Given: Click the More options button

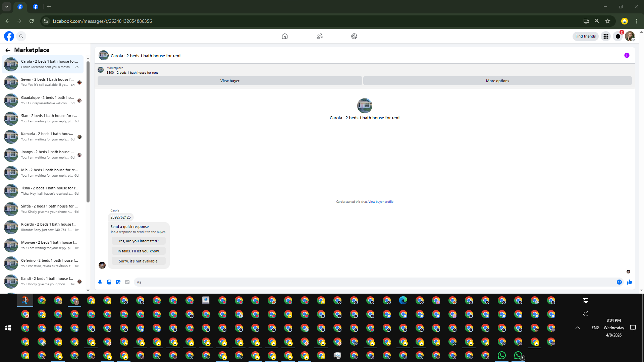Looking at the screenshot, I should pyautogui.click(x=497, y=81).
